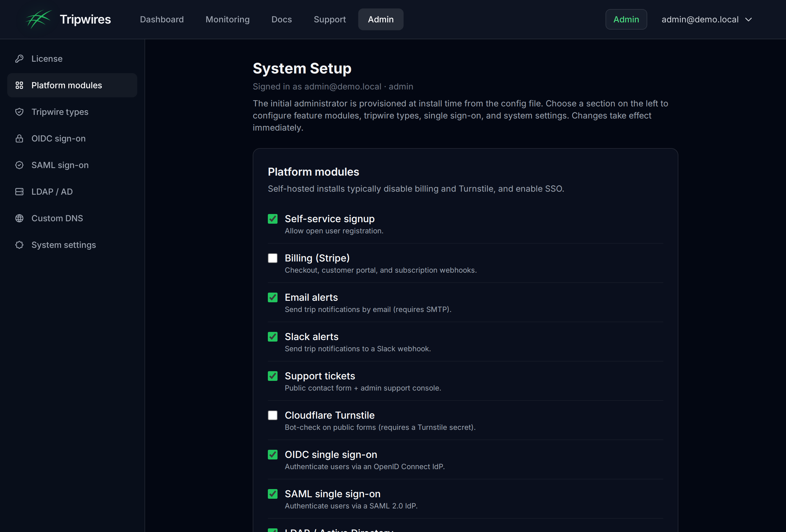Expand the admin@demo.local account chevron
Screen dimensions: 786x532
pyautogui.click(x=749, y=20)
